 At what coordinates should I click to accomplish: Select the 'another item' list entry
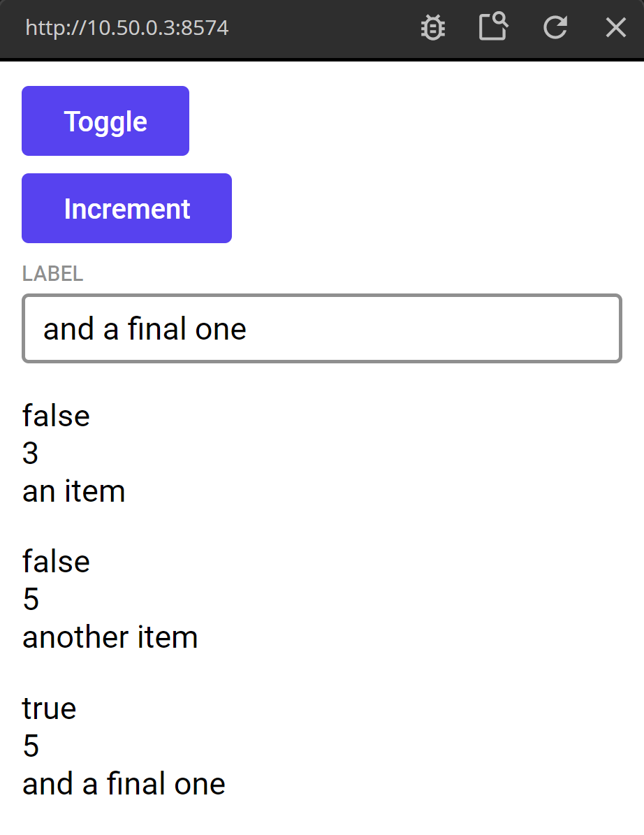click(110, 637)
